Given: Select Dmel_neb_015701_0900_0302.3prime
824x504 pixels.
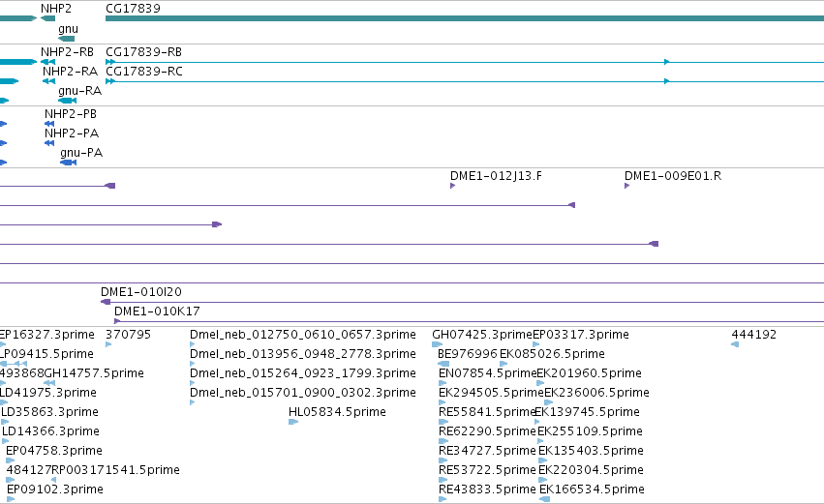Looking at the screenshot, I should [303, 393].
